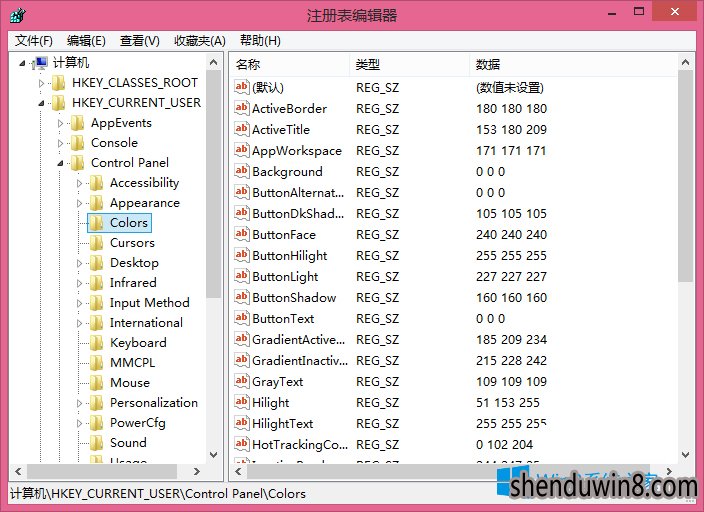Open the 收藏夹(A) menu
The height and width of the screenshot is (512, 704).
point(200,41)
